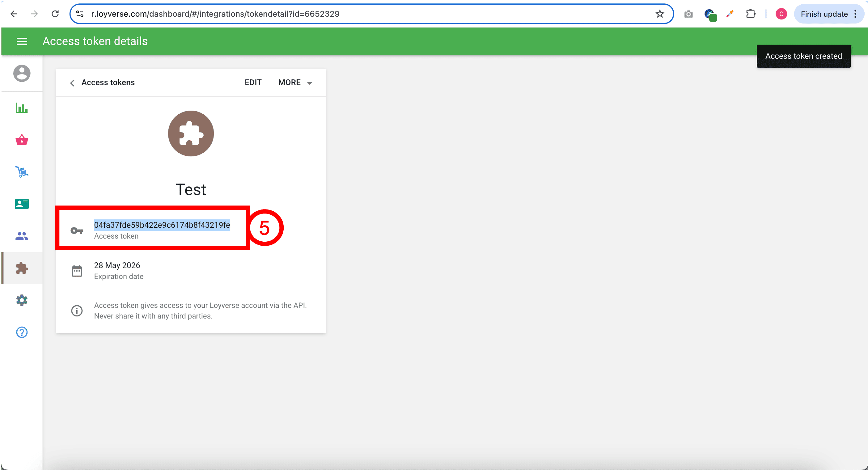
Task: Open Integrations puzzle piece sidebar icon
Action: (x=22, y=268)
